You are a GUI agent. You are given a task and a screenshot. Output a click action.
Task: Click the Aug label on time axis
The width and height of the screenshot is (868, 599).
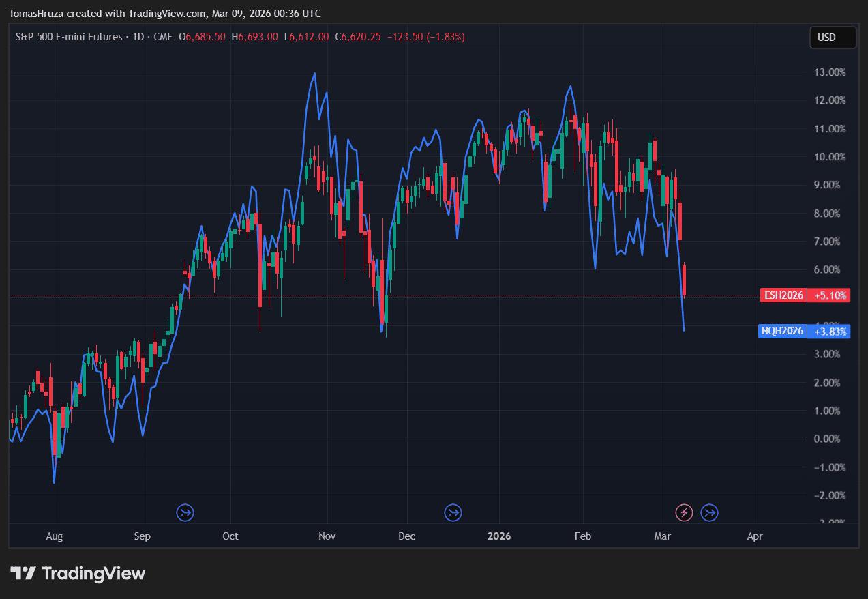(x=54, y=536)
